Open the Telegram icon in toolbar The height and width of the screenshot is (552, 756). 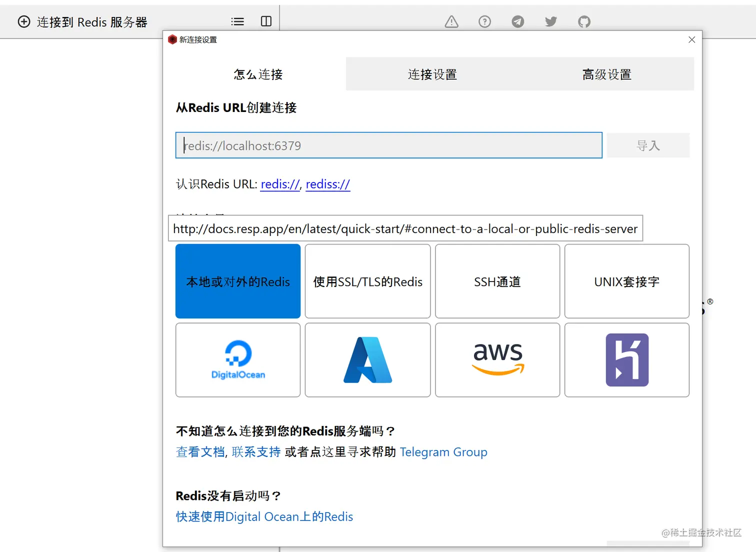(518, 21)
